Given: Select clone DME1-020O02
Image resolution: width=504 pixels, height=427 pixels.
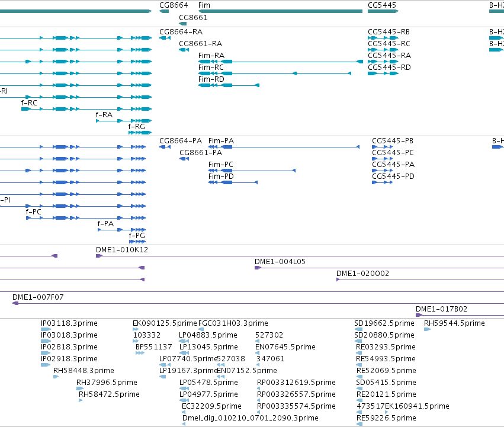Looking at the screenshot, I should pos(362,274).
